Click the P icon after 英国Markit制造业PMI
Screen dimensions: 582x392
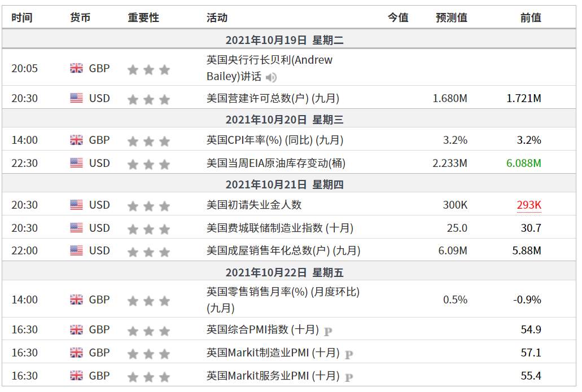coord(349,355)
